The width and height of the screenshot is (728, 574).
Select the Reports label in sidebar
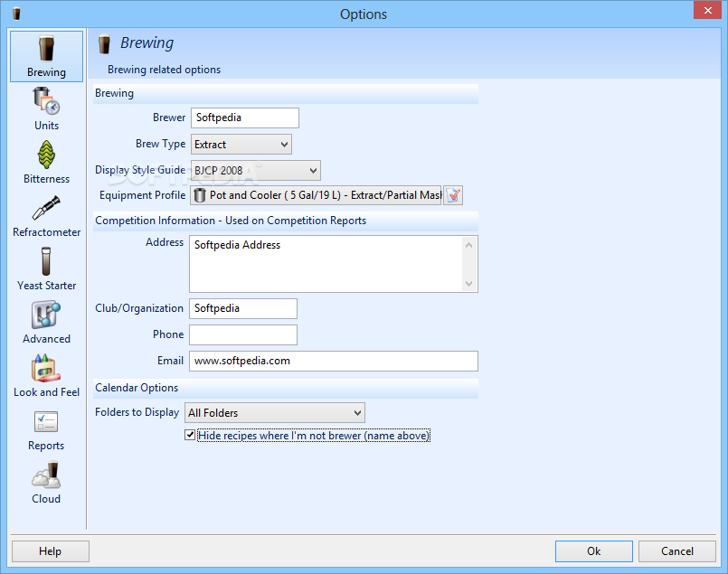pyautogui.click(x=46, y=446)
